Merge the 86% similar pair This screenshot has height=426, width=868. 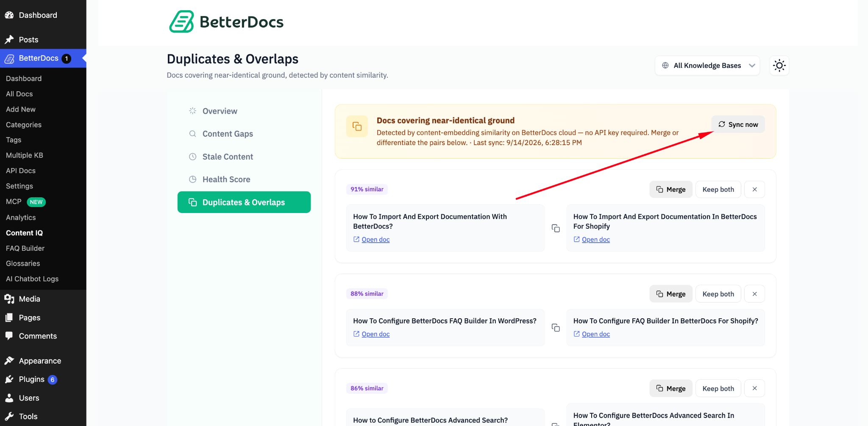tap(670, 388)
